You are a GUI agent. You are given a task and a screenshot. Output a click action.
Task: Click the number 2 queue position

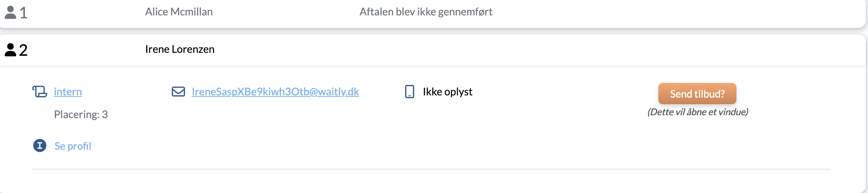23,50
